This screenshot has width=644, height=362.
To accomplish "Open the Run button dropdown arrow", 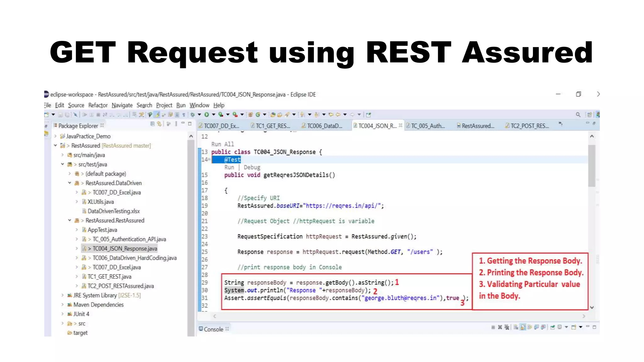I will 214,115.
